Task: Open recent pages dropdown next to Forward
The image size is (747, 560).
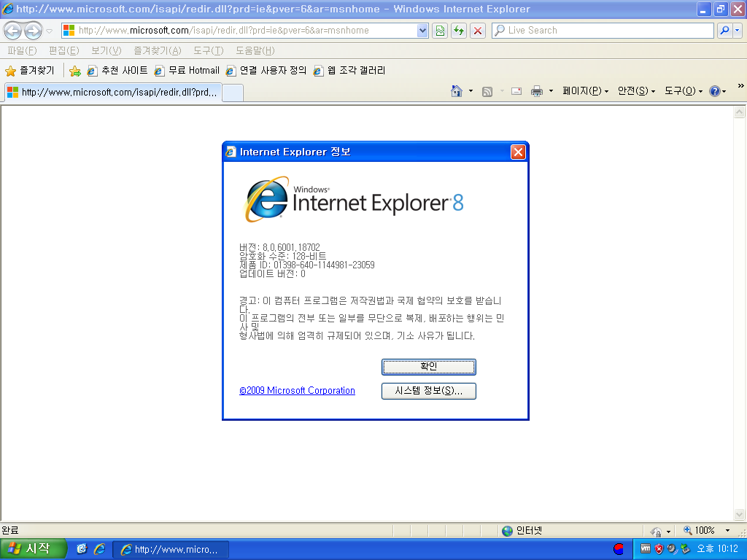Action: tap(49, 31)
